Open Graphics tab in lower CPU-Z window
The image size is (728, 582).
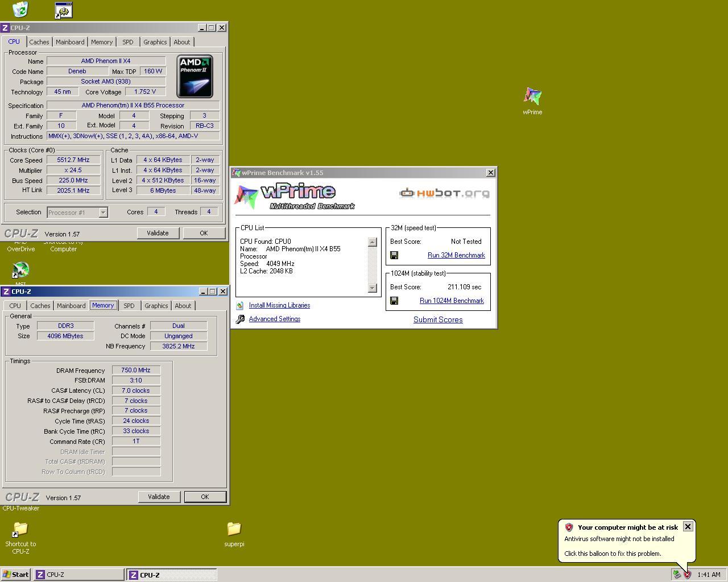click(156, 306)
